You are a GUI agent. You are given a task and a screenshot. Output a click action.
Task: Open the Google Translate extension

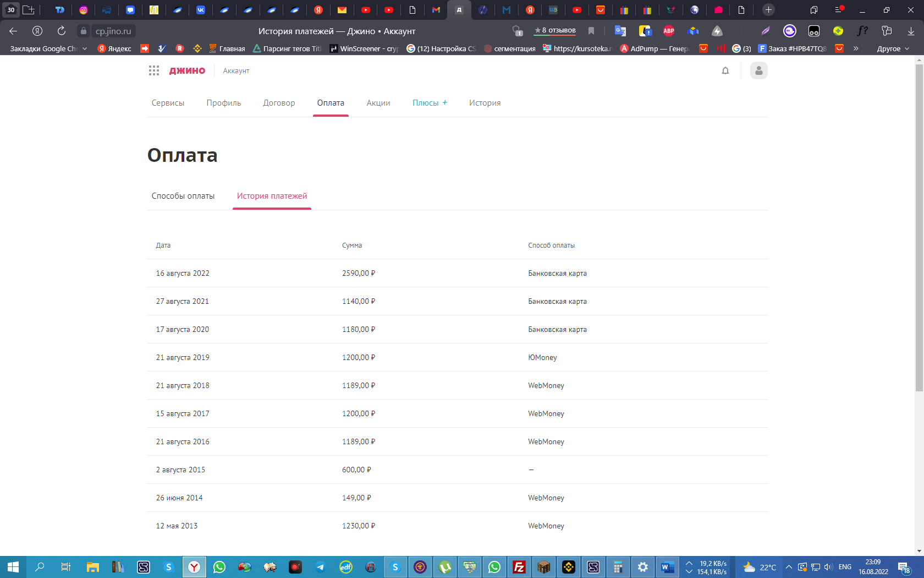(x=620, y=31)
